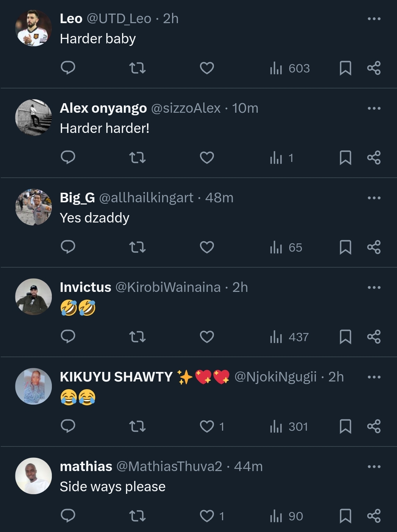The height and width of the screenshot is (532, 397).
Task: Bookmark Big_G's tweet
Action: [345, 247]
